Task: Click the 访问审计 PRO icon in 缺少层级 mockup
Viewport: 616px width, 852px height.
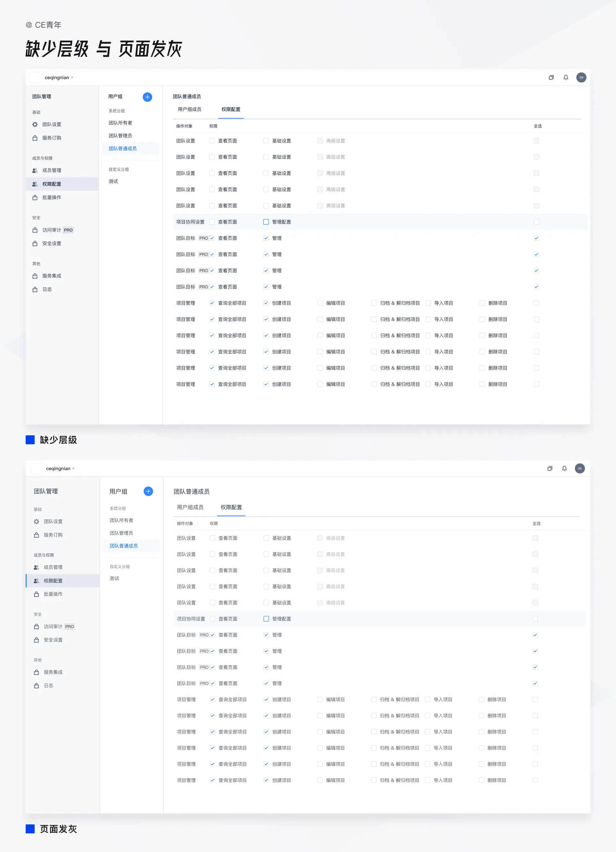Action: coord(35,230)
